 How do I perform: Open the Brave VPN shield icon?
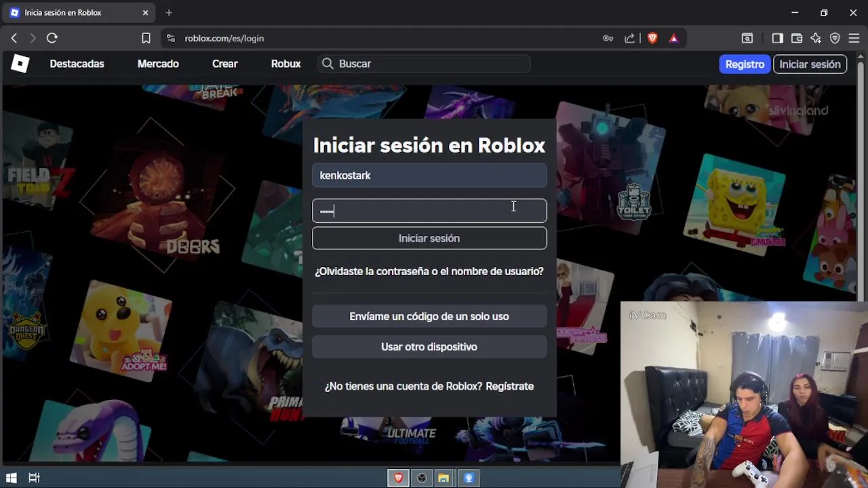(835, 39)
